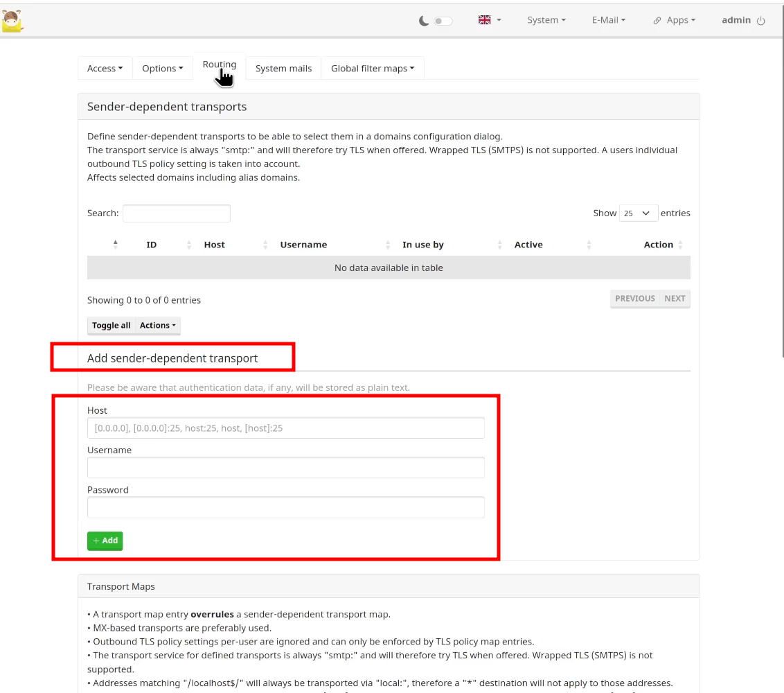784x693 pixels.
Task: Focus the Password input field
Action: pos(285,507)
